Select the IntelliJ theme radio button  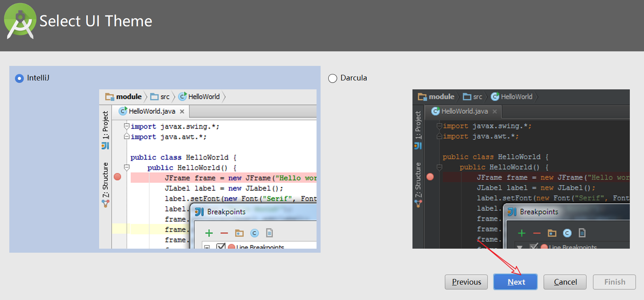(19, 78)
